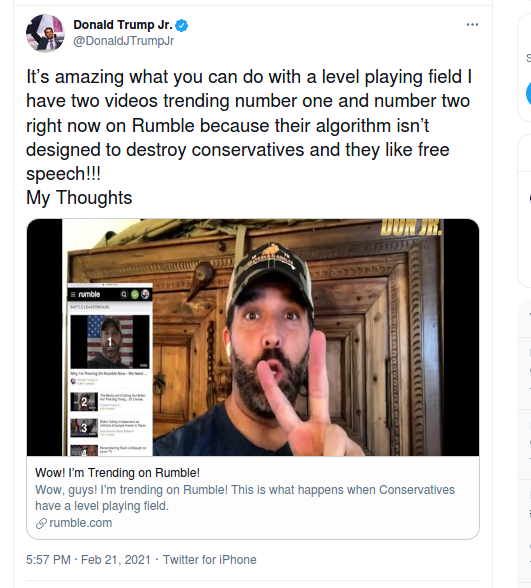
Task: Click the number 1 ranked video thumbnail
Action: pos(110,342)
